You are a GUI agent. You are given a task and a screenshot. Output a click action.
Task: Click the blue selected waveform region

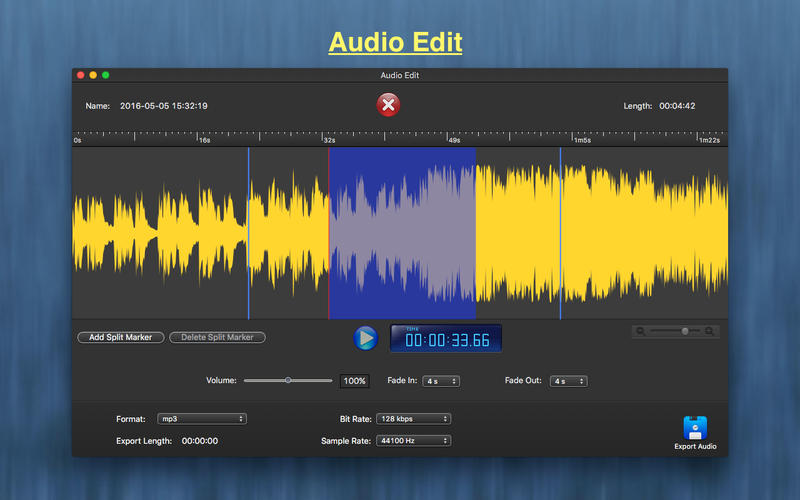pos(403,233)
